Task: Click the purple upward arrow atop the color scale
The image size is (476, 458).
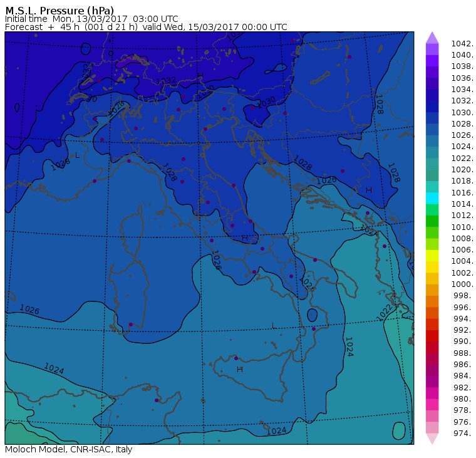Action: tap(432, 38)
